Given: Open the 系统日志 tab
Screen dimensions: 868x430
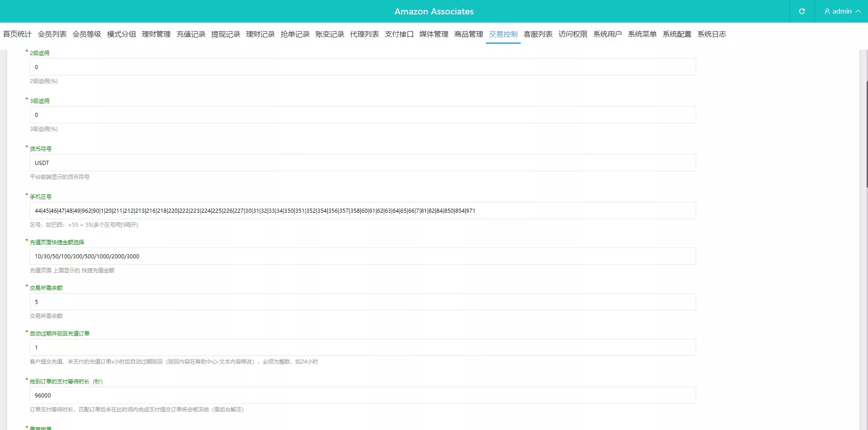Looking at the screenshot, I should [712, 34].
